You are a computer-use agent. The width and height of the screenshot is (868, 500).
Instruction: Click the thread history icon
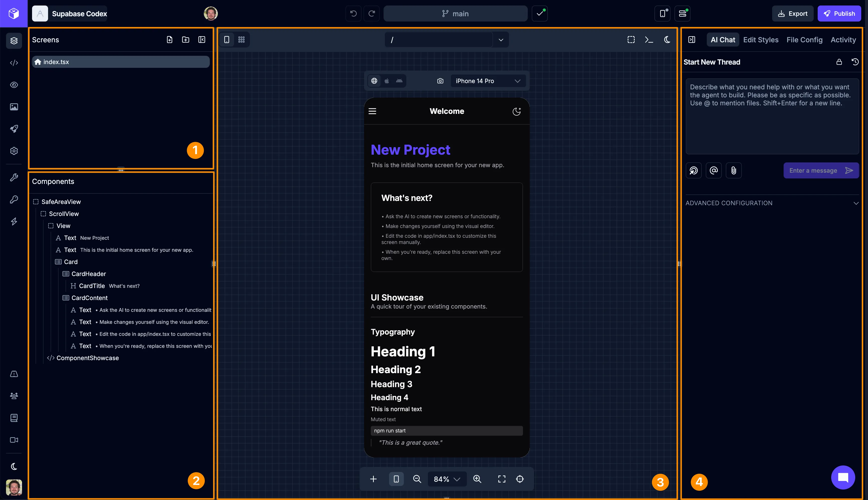[x=855, y=62]
